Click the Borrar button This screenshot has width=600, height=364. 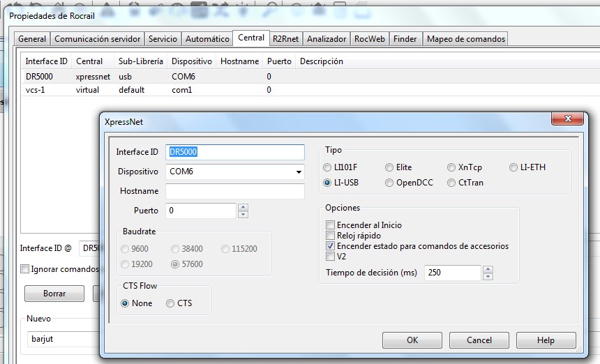(x=54, y=294)
